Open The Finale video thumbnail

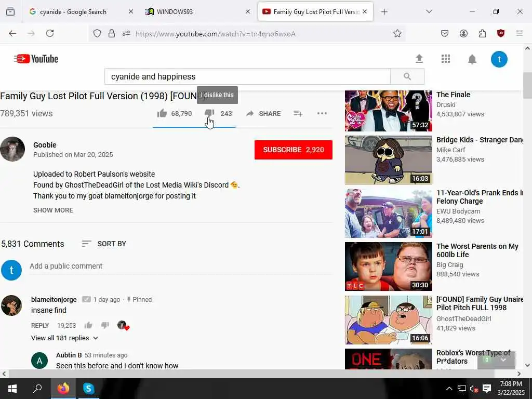pyautogui.click(x=389, y=111)
